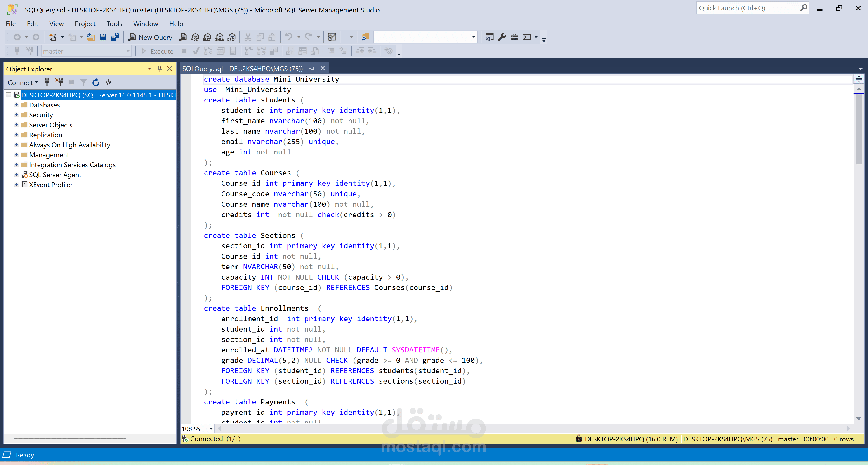
Task: Refresh the Object Explorer tree
Action: pos(96,82)
